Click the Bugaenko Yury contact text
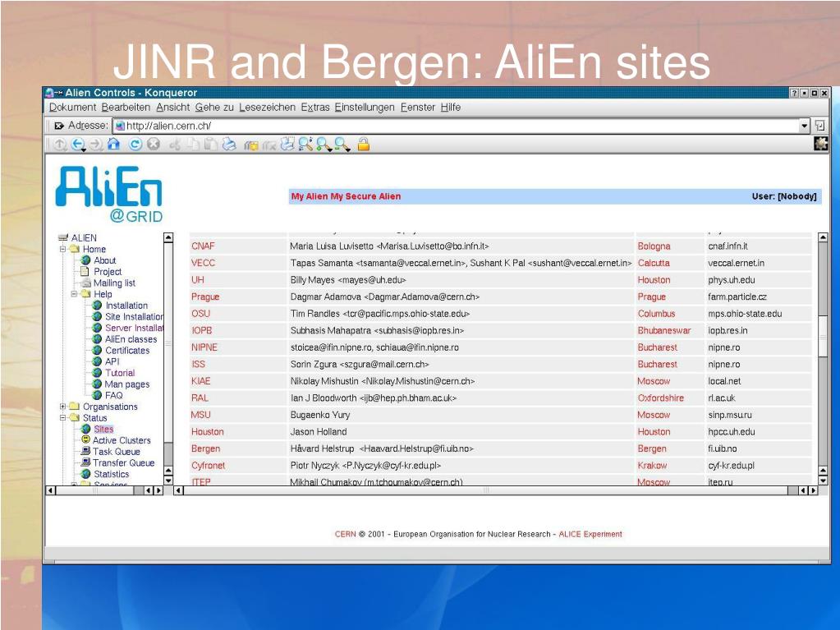Screen dimensions: 840x630 pos(319,415)
